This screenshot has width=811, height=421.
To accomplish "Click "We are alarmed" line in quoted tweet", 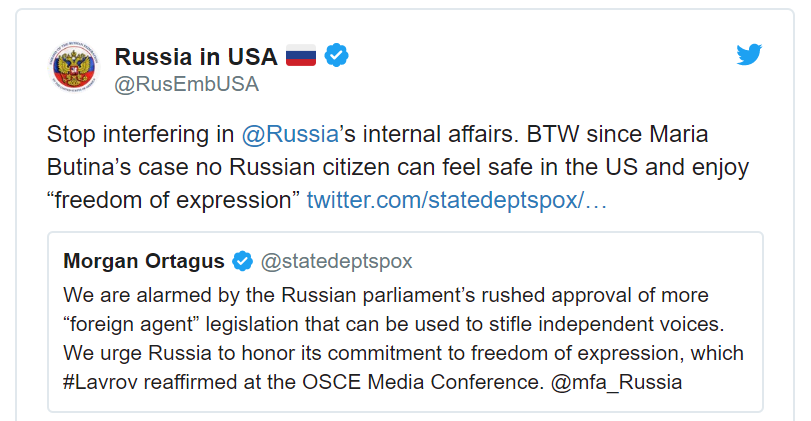I will click(x=386, y=295).
